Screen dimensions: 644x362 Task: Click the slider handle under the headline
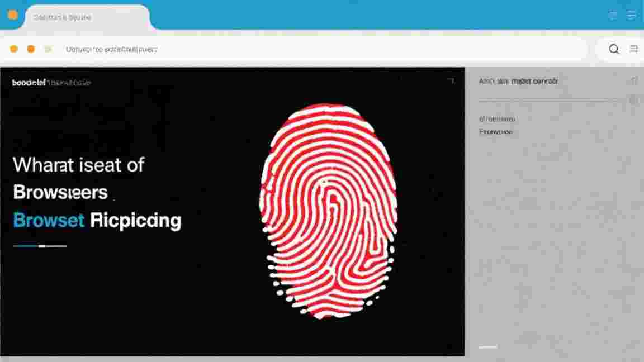pyautogui.click(x=41, y=246)
